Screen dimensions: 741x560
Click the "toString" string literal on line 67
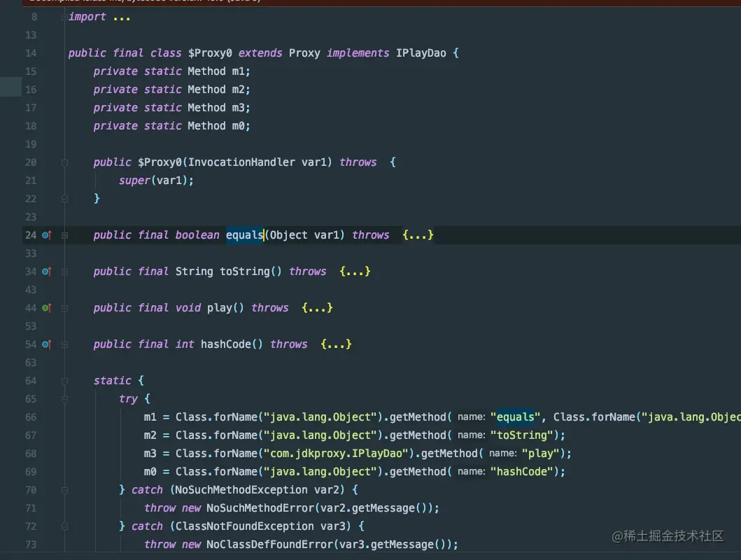(522, 435)
